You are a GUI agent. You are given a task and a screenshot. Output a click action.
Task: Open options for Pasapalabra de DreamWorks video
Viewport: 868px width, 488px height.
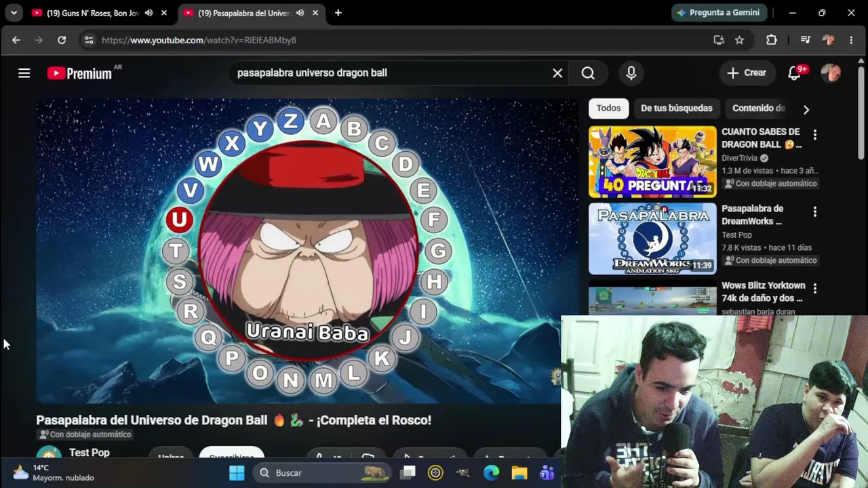click(x=815, y=212)
